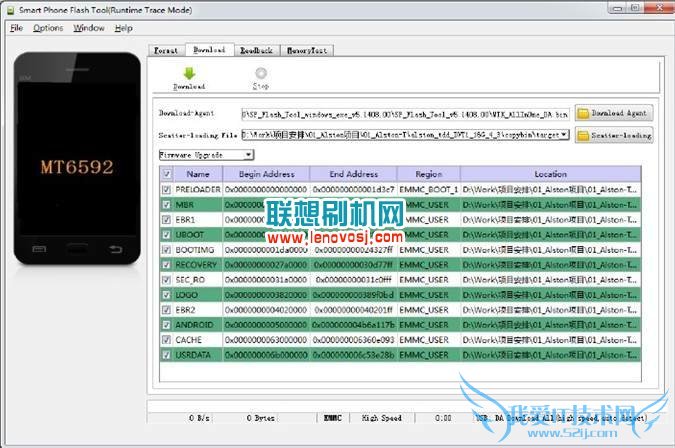
Task: Click the Scatter-loading folder button
Action: pos(614,136)
